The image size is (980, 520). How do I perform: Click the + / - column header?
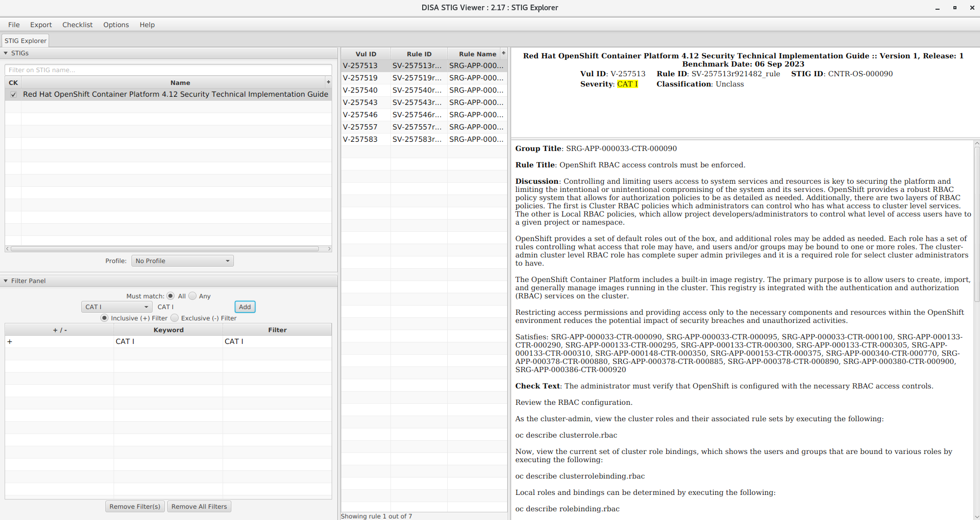coord(60,330)
